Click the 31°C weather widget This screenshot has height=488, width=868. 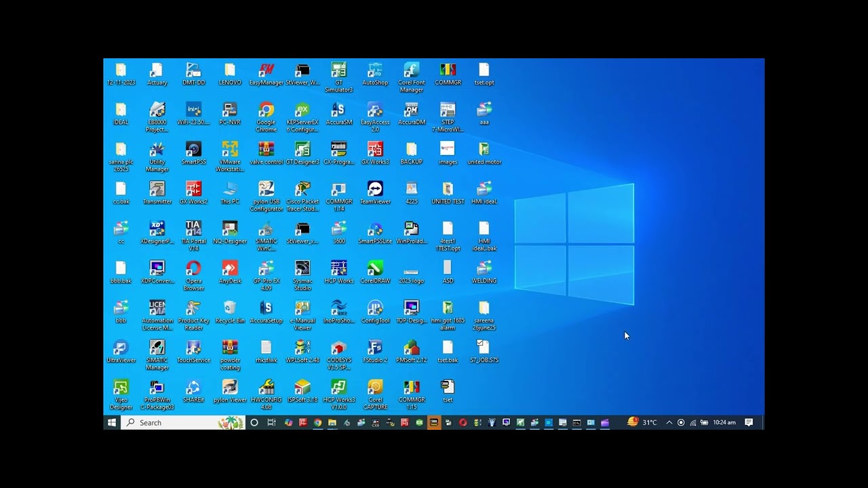point(642,422)
